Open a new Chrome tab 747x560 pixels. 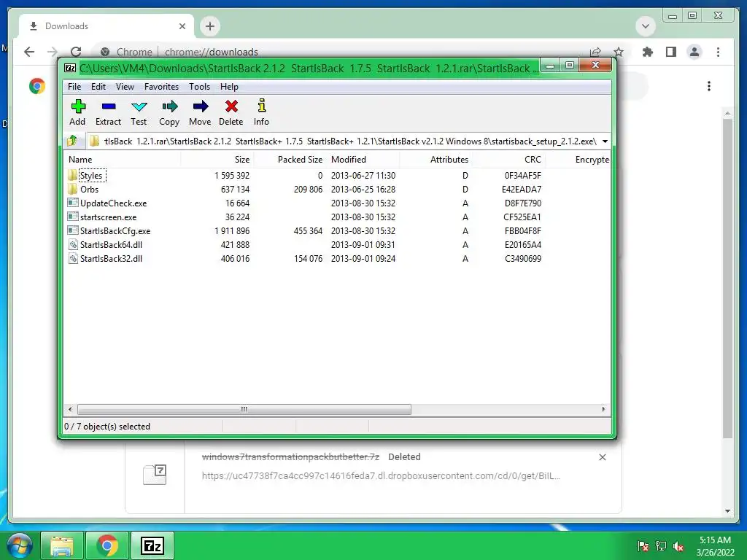click(210, 26)
